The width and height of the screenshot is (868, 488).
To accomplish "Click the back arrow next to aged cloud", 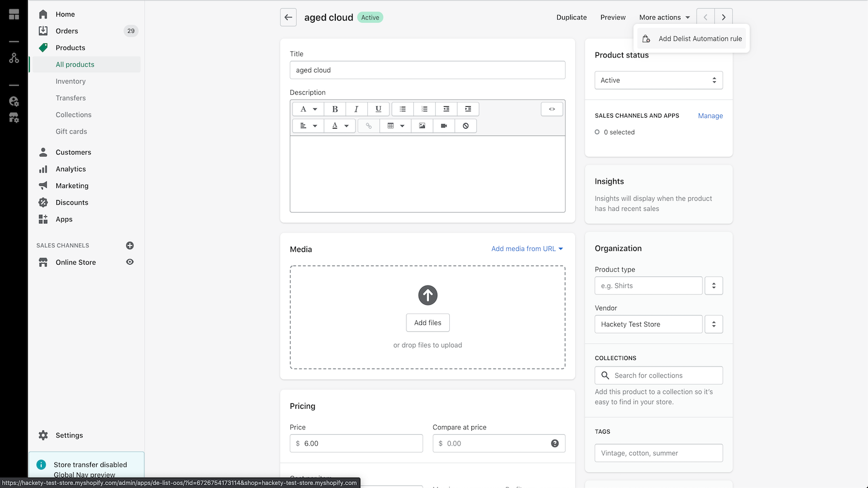I will tap(288, 17).
